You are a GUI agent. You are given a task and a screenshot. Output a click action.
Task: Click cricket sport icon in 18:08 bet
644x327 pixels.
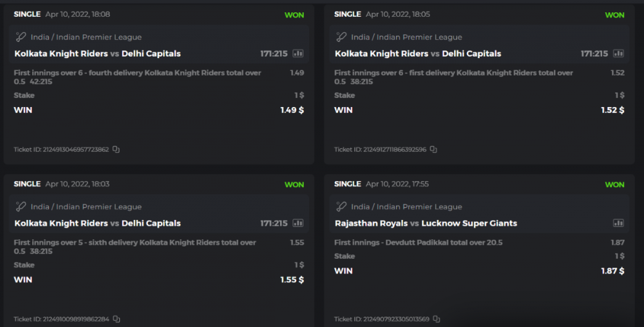pos(21,37)
